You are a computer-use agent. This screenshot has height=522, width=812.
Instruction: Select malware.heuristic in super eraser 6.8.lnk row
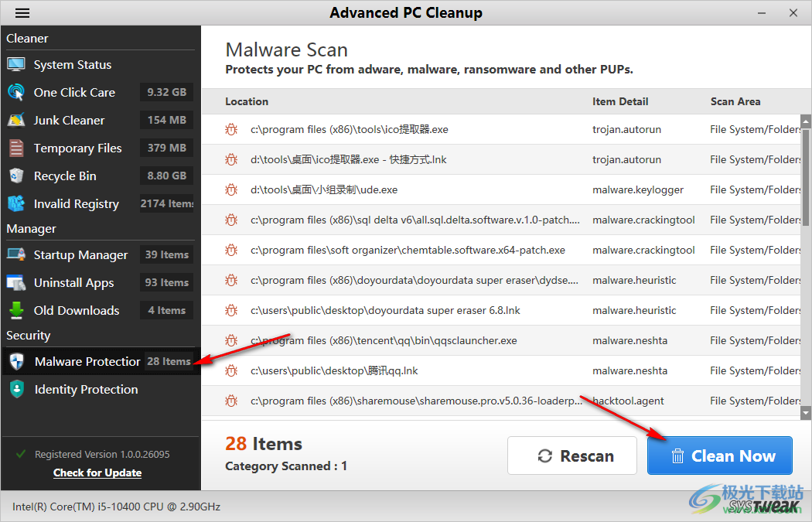coord(634,310)
